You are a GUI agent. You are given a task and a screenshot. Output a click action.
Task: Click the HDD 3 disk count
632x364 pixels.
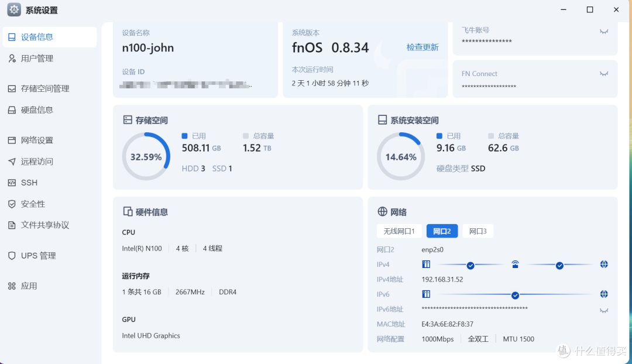(x=193, y=169)
